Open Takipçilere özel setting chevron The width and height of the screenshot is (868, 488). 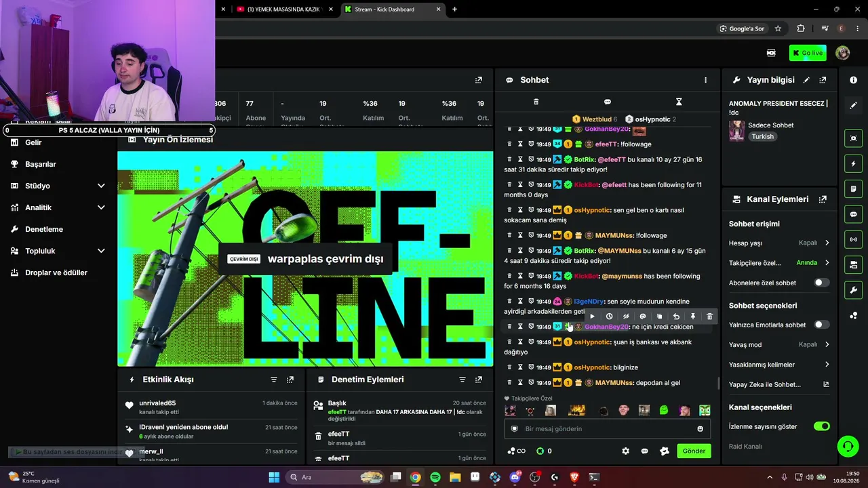pyautogui.click(x=827, y=262)
